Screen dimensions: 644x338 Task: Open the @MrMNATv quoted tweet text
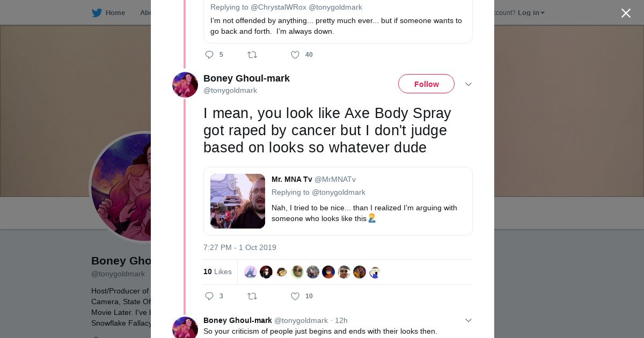(364, 213)
